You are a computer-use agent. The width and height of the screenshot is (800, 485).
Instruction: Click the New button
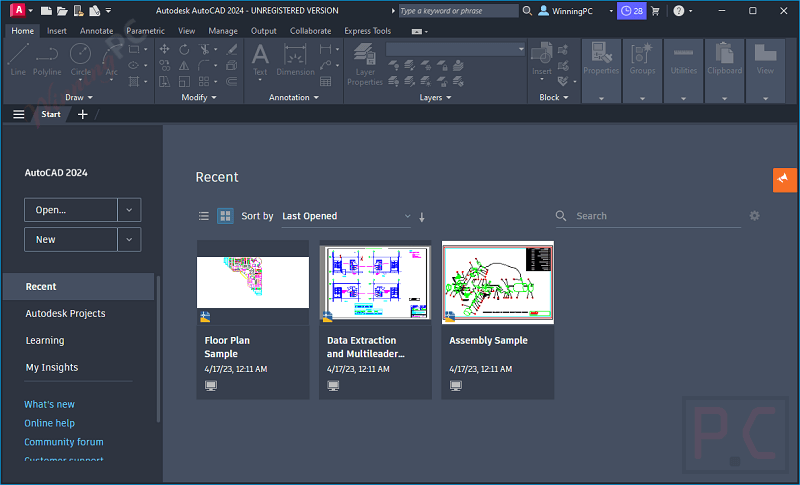point(71,239)
